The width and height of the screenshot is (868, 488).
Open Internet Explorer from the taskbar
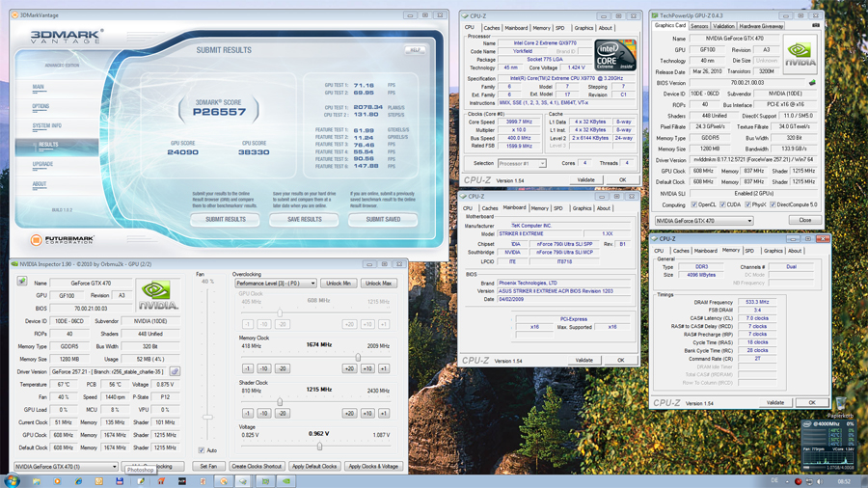(78, 481)
